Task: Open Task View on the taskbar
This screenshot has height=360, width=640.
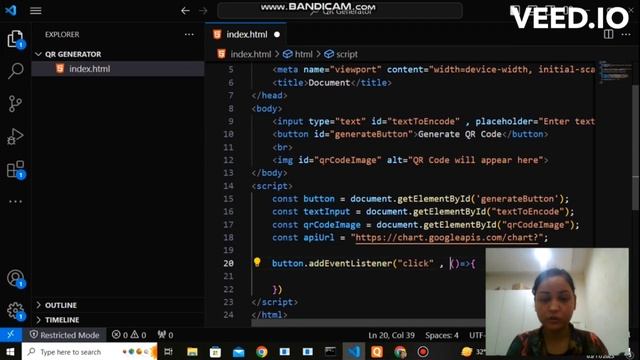Action: [x=168, y=351]
